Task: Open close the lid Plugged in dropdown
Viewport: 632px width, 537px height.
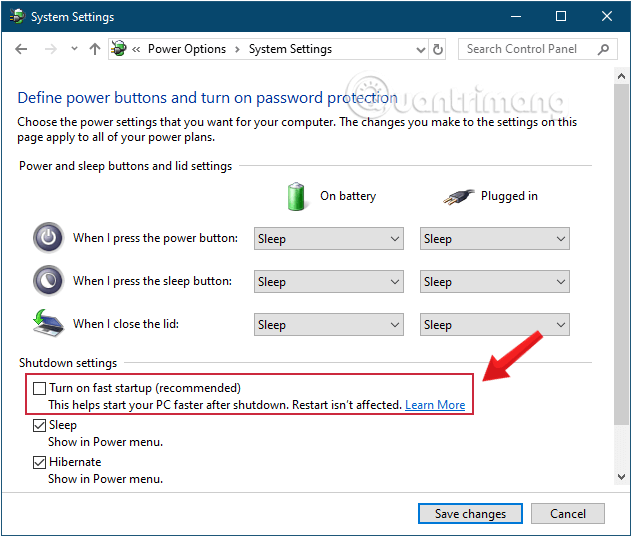Action: click(x=495, y=325)
